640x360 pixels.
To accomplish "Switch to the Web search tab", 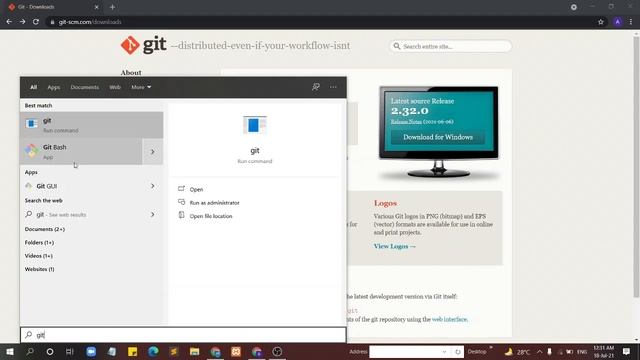I will coord(115,87).
